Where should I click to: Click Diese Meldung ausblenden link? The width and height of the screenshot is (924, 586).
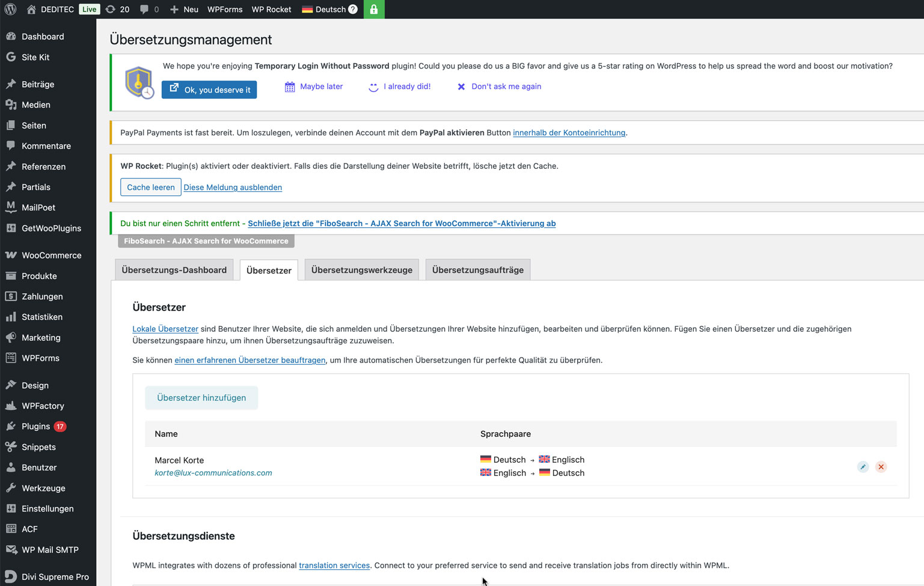click(233, 188)
